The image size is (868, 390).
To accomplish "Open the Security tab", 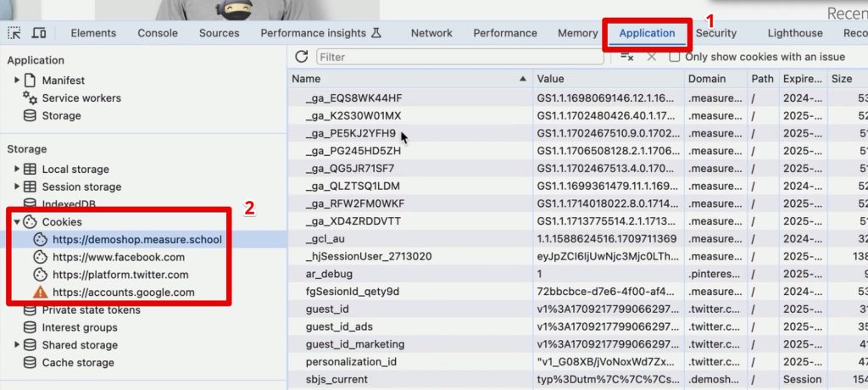I will tap(716, 33).
